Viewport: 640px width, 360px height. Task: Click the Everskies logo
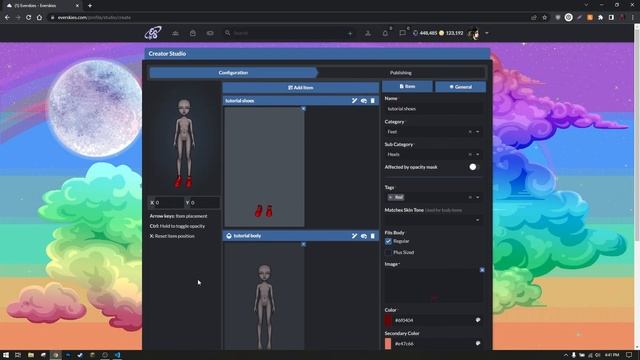[153, 33]
